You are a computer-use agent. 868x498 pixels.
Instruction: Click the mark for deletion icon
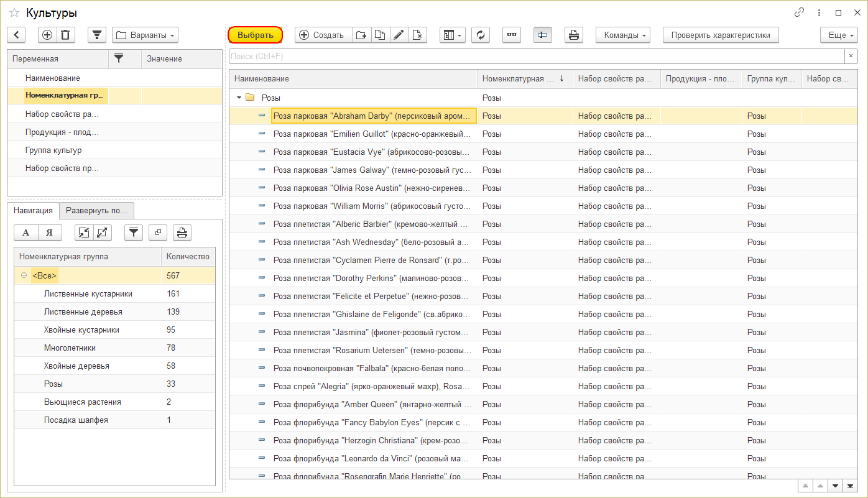(417, 35)
